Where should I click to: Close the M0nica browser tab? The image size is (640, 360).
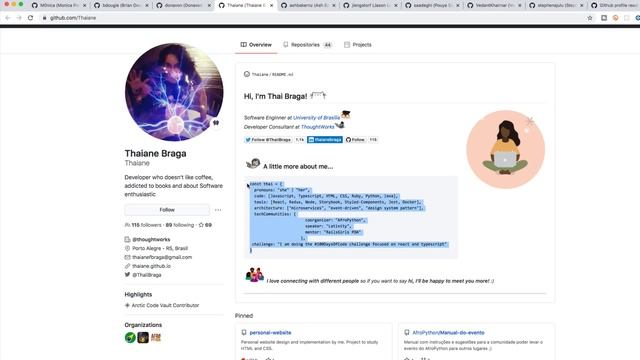84,5
